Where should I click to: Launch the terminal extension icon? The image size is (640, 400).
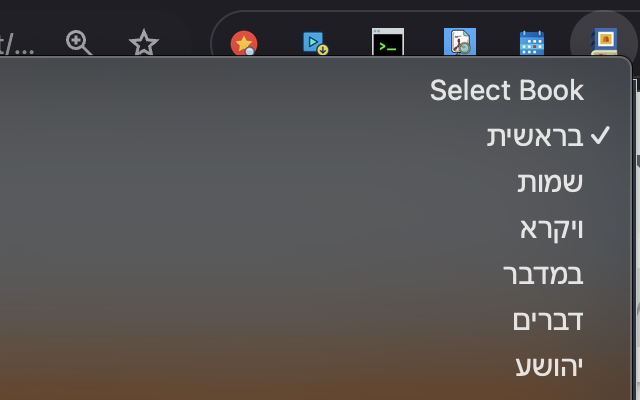[388, 42]
